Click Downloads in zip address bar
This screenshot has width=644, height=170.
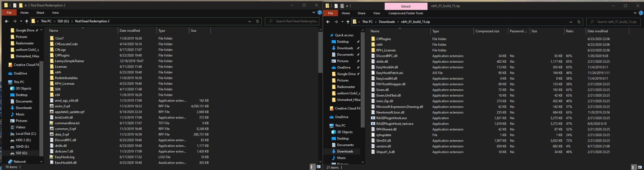tap(387, 22)
